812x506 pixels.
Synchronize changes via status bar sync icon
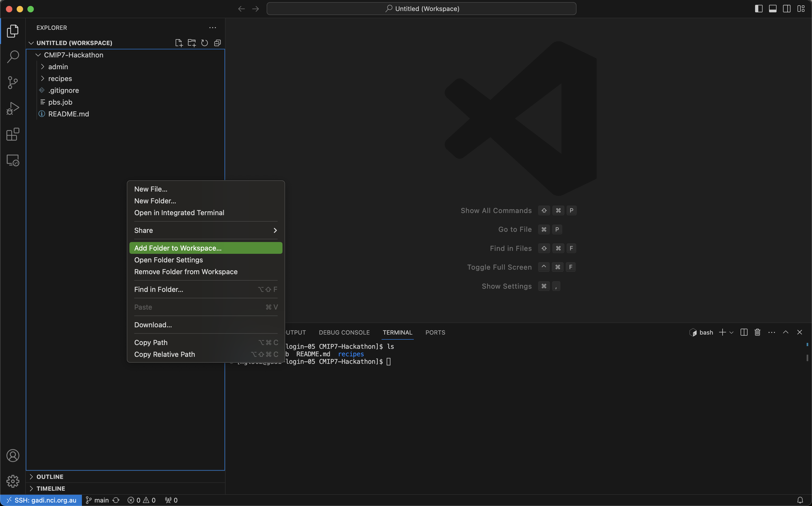pyautogui.click(x=116, y=500)
